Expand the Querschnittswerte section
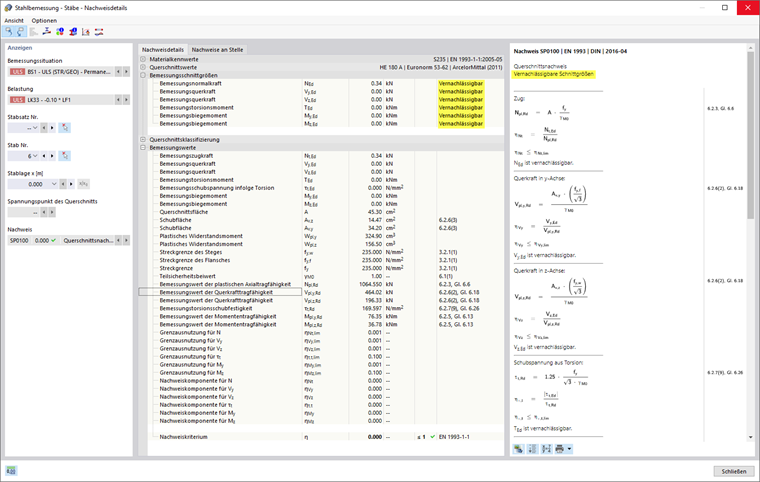 coord(143,67)
